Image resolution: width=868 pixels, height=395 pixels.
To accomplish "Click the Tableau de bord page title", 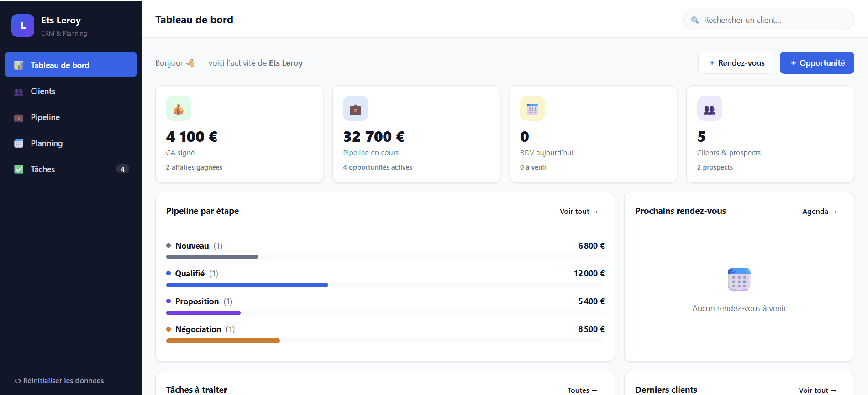I will click(194, 20).
